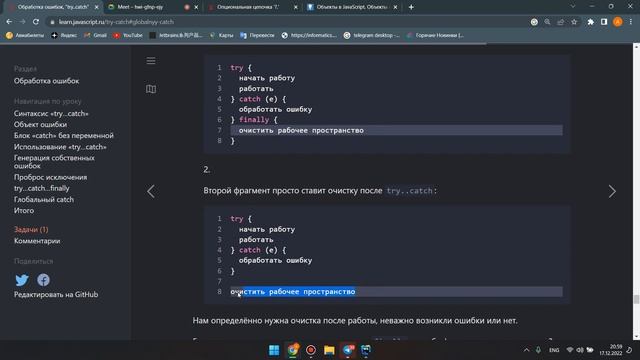Click browser Back arrow
Image resolution: width=640 pixels, height=360 pixels.
pos(9,22)
